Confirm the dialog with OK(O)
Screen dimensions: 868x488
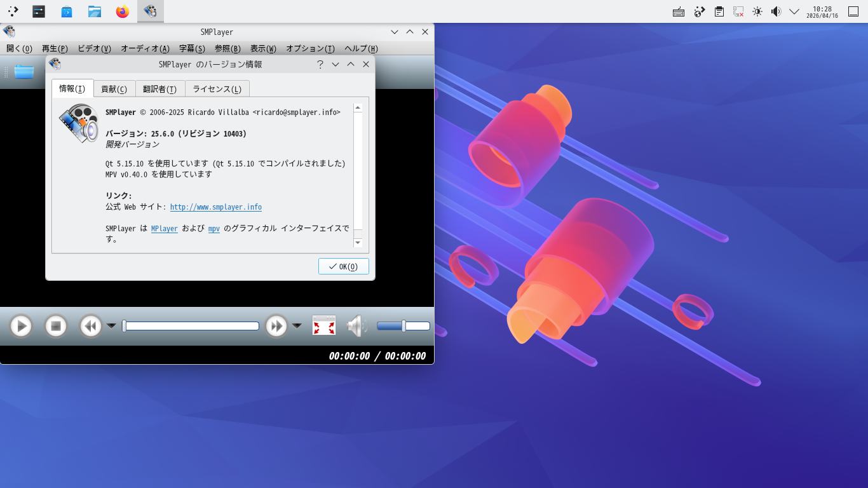[x=344, y=266]
